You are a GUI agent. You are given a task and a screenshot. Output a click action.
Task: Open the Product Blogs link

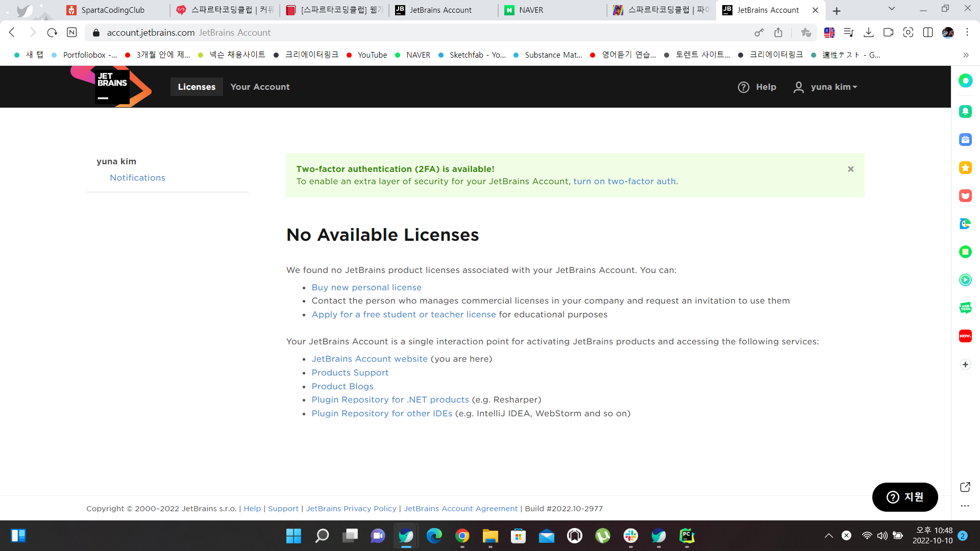(342, 386)
